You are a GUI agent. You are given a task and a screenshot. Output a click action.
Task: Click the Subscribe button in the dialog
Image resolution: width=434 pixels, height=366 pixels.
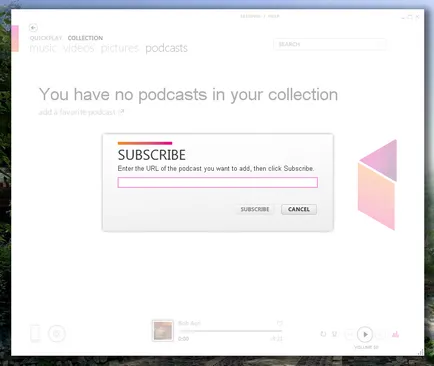(255, 209)
